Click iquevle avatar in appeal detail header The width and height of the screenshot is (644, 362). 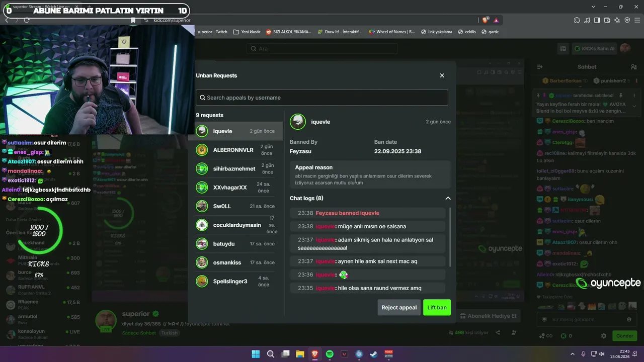298,122
